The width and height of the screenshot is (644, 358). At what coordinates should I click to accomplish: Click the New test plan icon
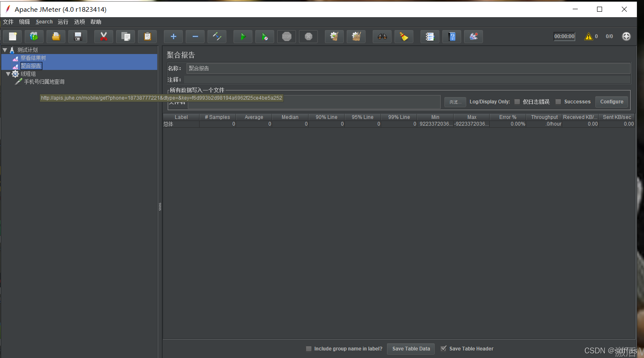pos(13,36)
